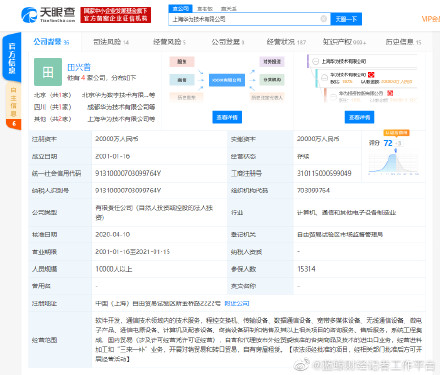Image resolution: width=440 pixels, height=375 pixels.
Task: Click the 历史股东 node in the diagram
Action: click(186, 98)
